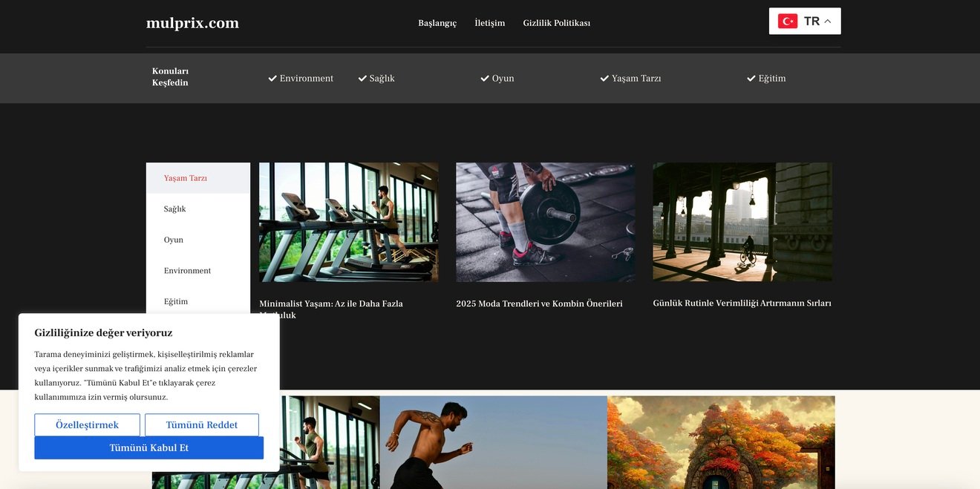This screenshot has height=489, width=980.
Task: Uncheck the Yaşam Tarzı topic
Action: pyautogui.click(x=604, y=77)
